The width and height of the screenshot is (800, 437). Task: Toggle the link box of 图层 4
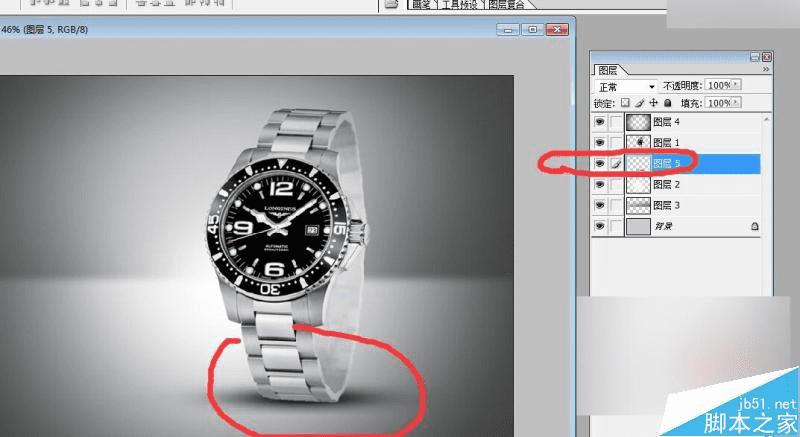tap(617, 122)
